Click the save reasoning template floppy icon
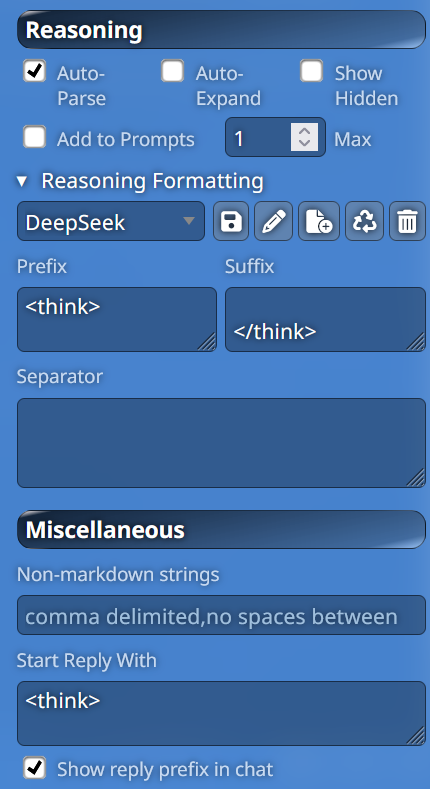The image size is (430, 789). 231,221
